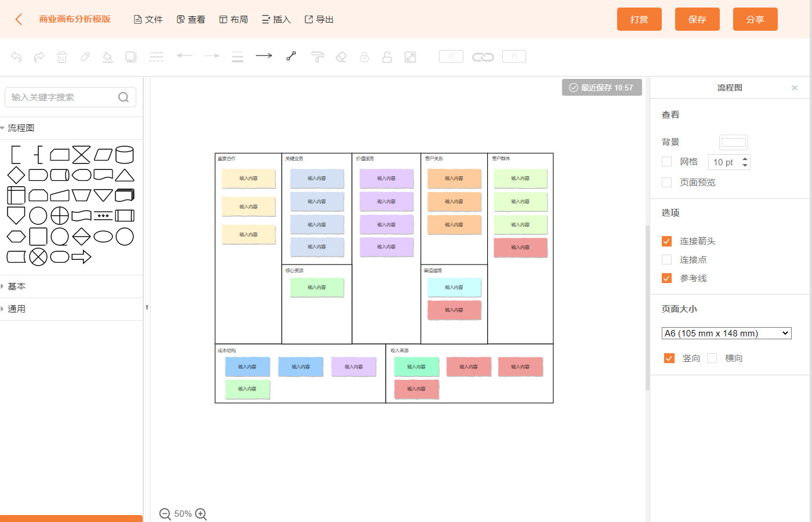Screen dimensions: 812x522
Task: Toggle the shadow tool icon
Action: pos(131,57)
